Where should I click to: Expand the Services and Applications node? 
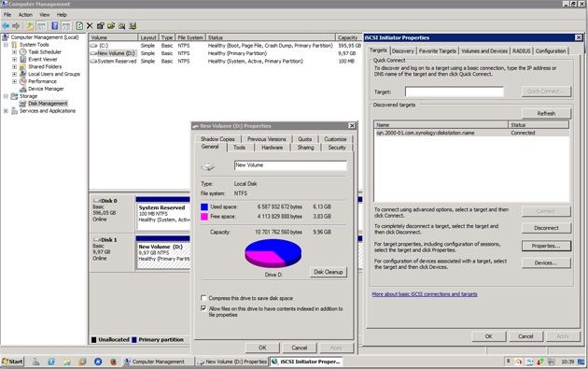coord(6,111)
